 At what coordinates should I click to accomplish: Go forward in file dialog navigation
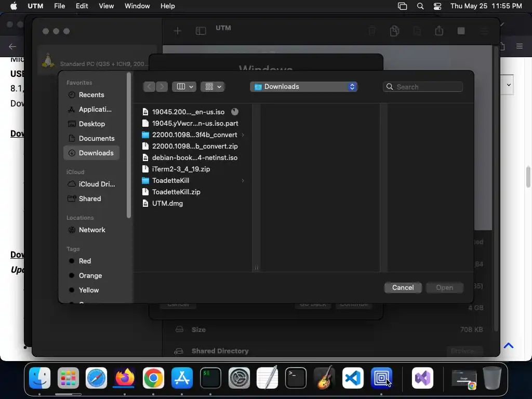[x=162, y=87]
